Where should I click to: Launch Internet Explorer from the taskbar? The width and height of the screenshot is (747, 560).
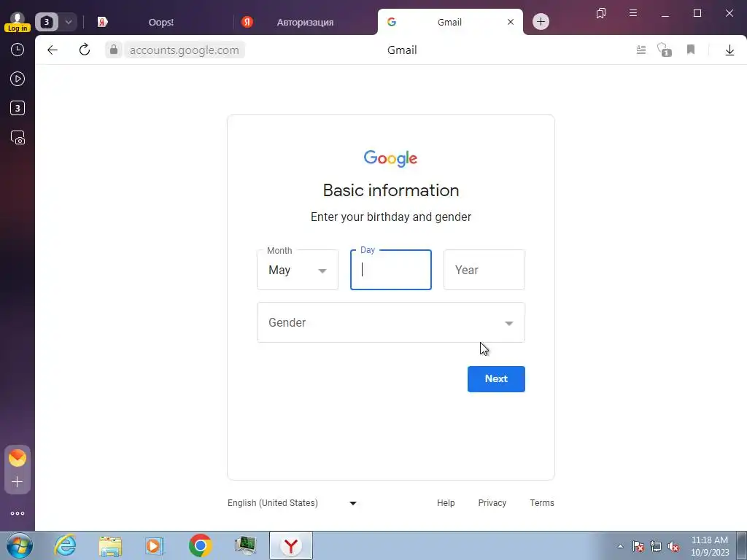point(65,545)
